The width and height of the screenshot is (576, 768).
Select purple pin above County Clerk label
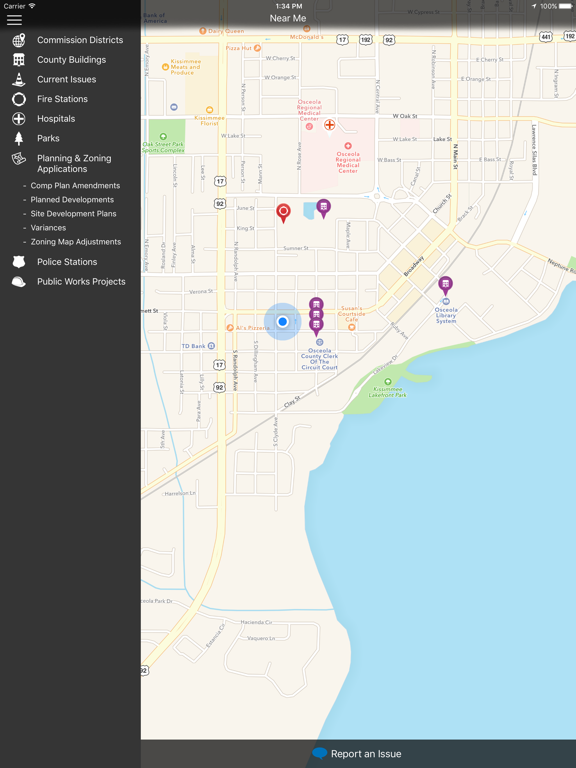tap(316, 325)
